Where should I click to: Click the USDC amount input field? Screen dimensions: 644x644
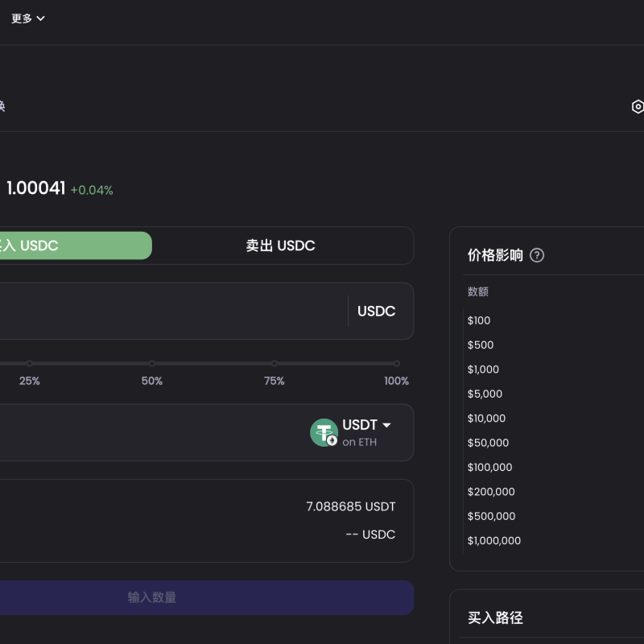(169, 311)
